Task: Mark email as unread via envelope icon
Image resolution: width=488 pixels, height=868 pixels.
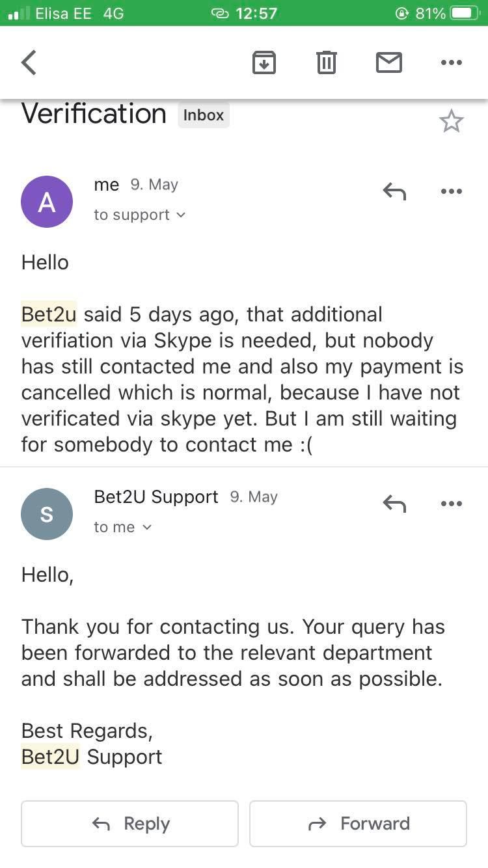Action: 389,62
